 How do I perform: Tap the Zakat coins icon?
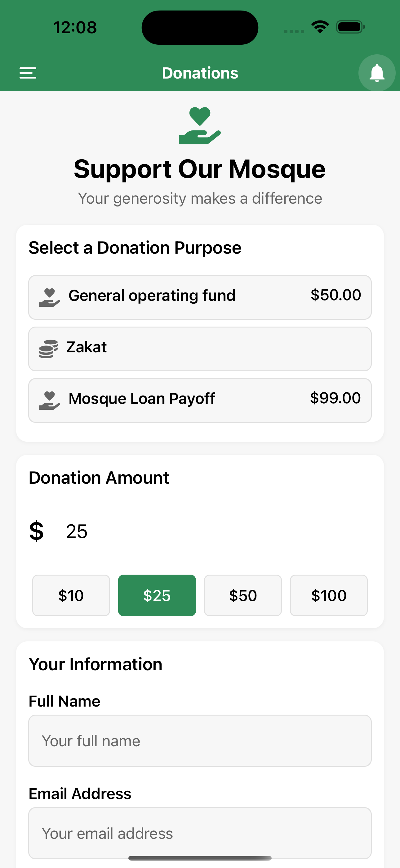tap(48, 349)
